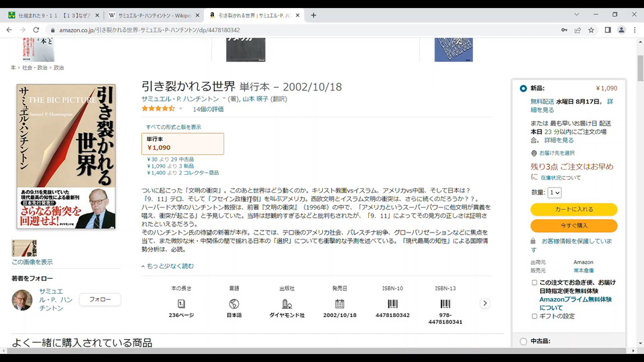
Task: Click the publisher building icon
Action: tap(286, 304)
